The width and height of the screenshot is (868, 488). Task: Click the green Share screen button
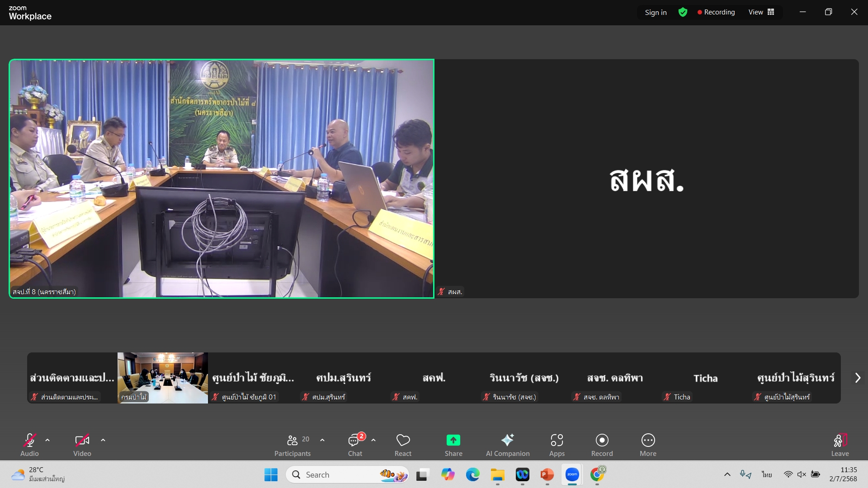pos(453,445)
